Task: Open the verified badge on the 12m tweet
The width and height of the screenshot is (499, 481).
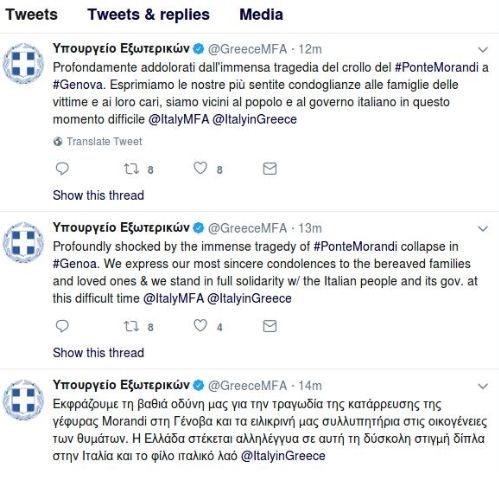Action: pyautogui.click(x=199, y=49)
